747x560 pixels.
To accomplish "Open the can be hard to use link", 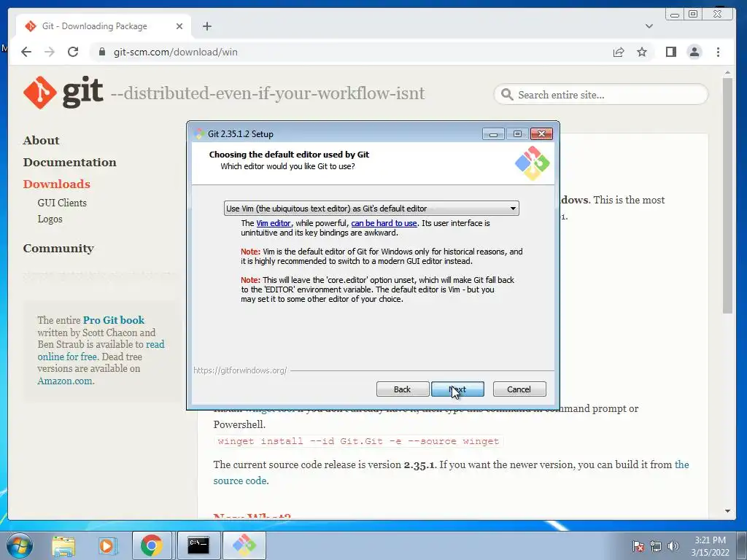I will pos(384,223).
